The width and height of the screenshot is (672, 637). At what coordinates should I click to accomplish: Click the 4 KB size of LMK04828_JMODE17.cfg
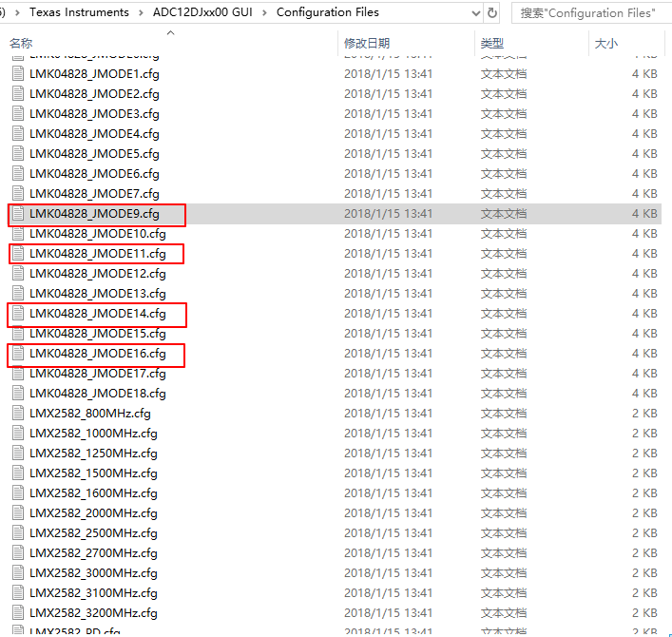point(644,374)
